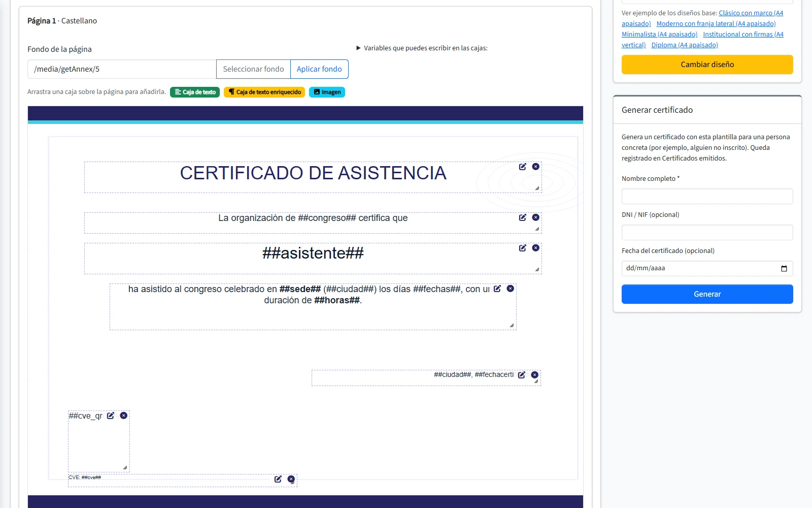Click the /media/getAnnex/5 background path field
812x508 pixels.
click(x=122, y=69)
